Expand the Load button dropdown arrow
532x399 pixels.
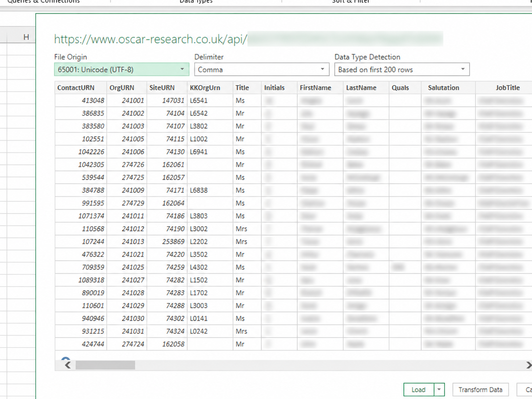(x=439, y=389)
